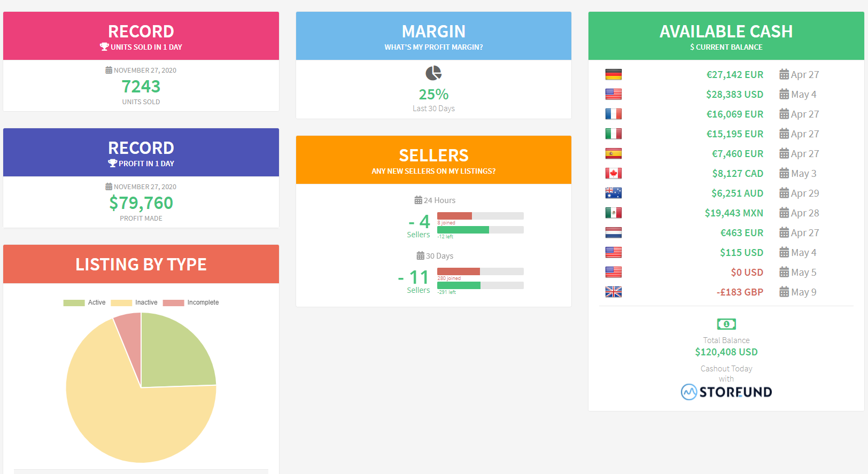Toggle the Inactive legend entry
This screenshot has width=868, height=474.
[x=134, y=302]
